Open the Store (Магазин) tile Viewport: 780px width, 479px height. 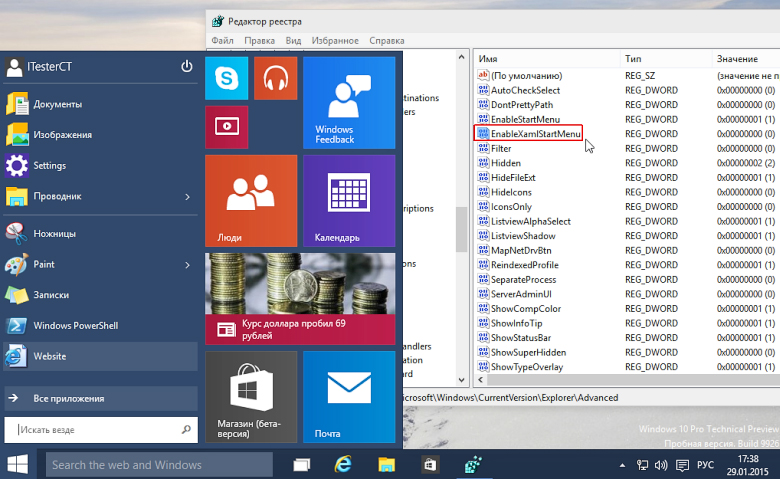tap(251, 397)
